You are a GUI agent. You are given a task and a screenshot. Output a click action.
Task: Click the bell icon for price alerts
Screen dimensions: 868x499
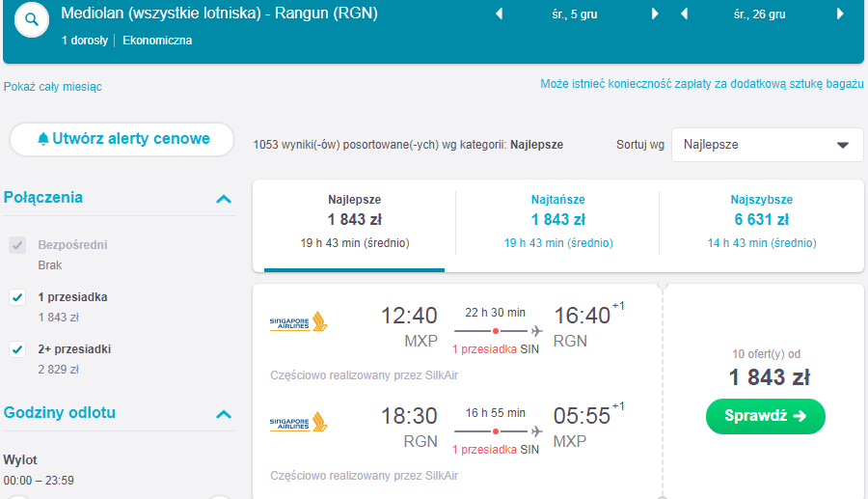pyautogui.click(x=42, y=138)
